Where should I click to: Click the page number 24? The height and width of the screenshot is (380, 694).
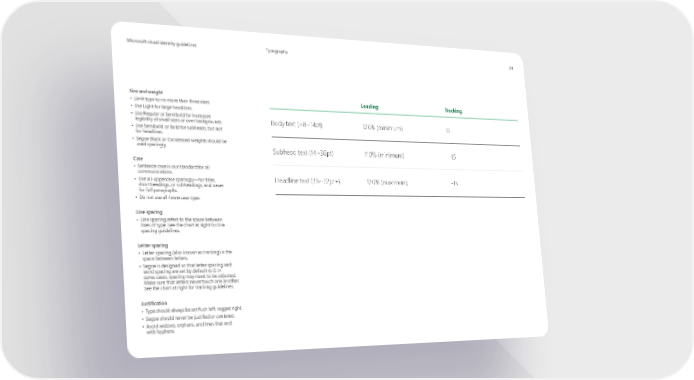[511, 69]
